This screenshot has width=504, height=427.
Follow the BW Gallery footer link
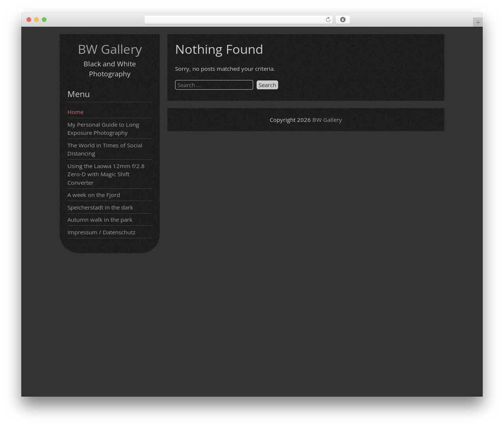[327, 120]
